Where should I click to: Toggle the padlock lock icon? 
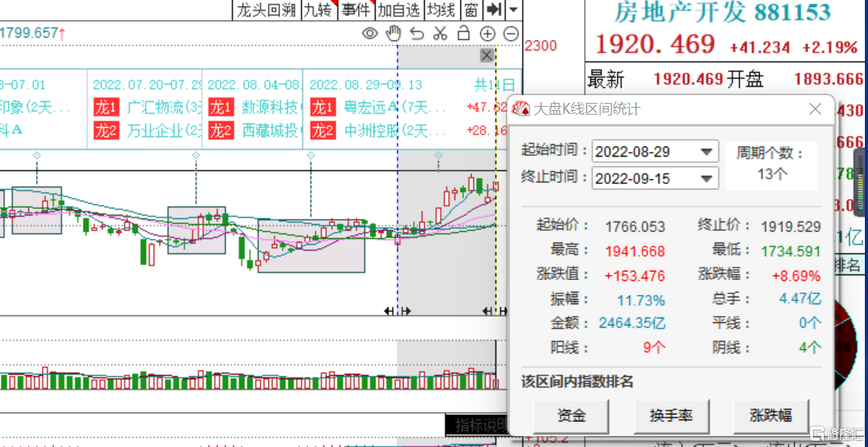click(464, 34)
